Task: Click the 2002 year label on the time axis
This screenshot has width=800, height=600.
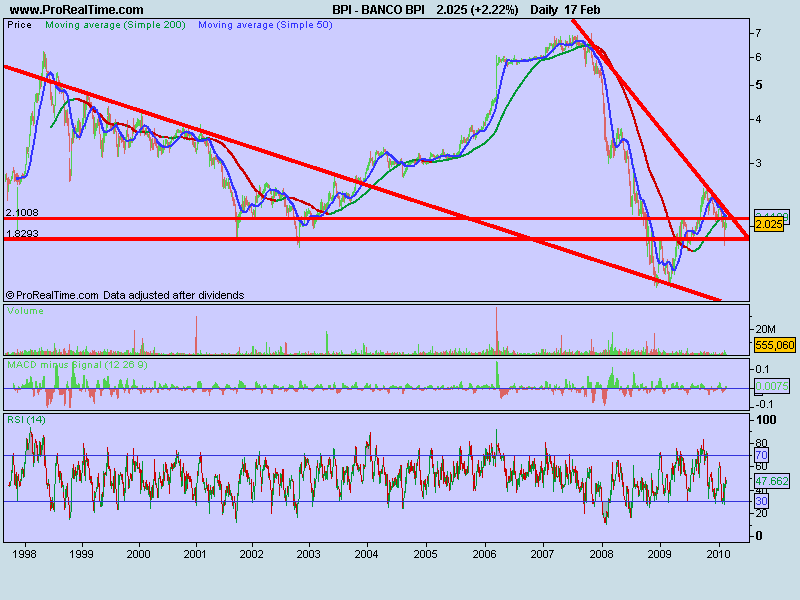Action: point(252,554)
